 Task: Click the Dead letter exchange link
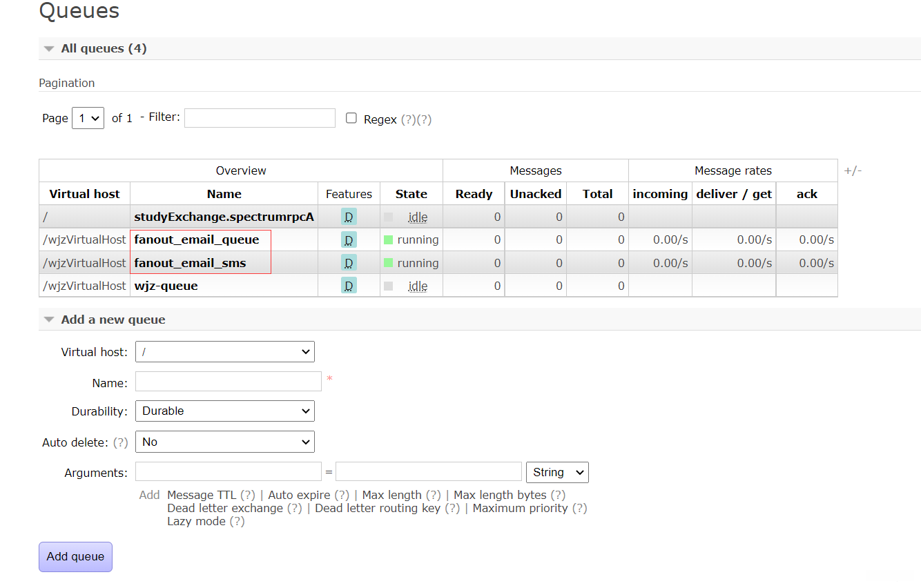tap(225, 508)
